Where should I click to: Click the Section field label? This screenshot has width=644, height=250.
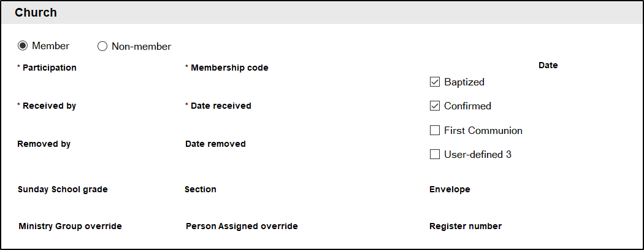pos(201,189)
